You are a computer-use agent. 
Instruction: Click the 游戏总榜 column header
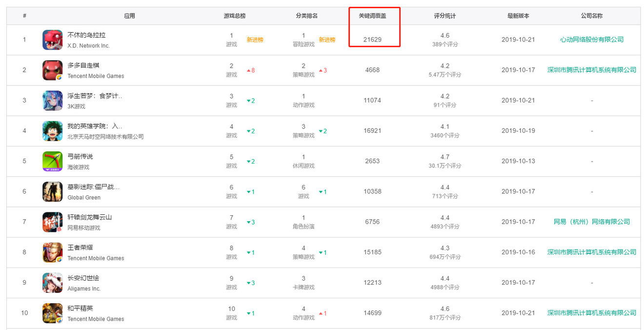point(234,16)
